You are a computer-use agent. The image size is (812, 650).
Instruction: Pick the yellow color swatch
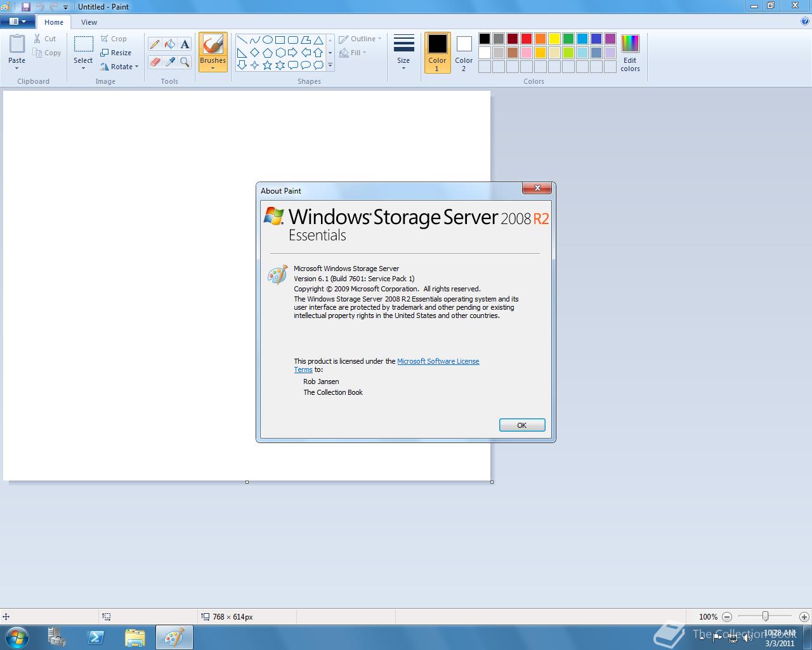click(554, 39)
